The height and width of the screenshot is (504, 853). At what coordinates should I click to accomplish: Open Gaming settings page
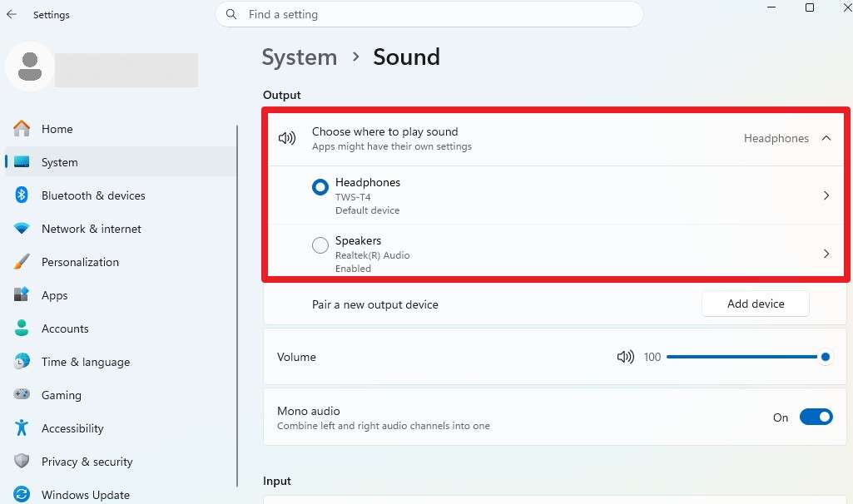click(120, 394)
